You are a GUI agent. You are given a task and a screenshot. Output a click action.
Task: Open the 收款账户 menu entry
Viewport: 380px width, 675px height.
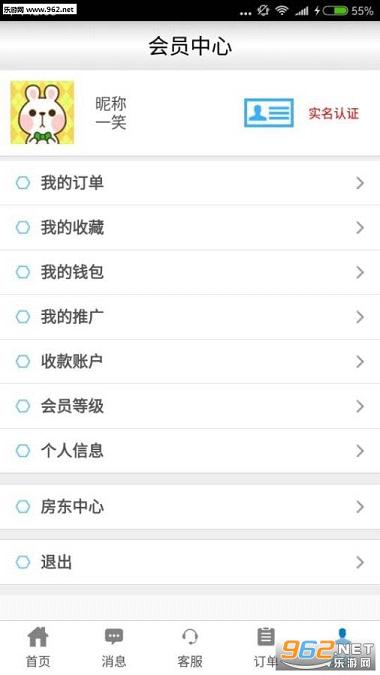tap(190, 362)
